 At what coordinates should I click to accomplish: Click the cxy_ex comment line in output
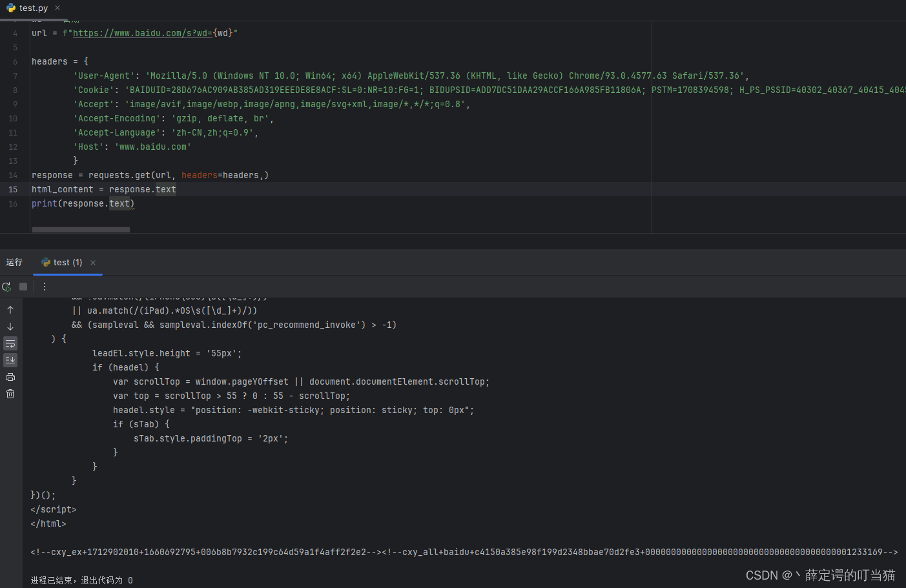coord(464,552)
